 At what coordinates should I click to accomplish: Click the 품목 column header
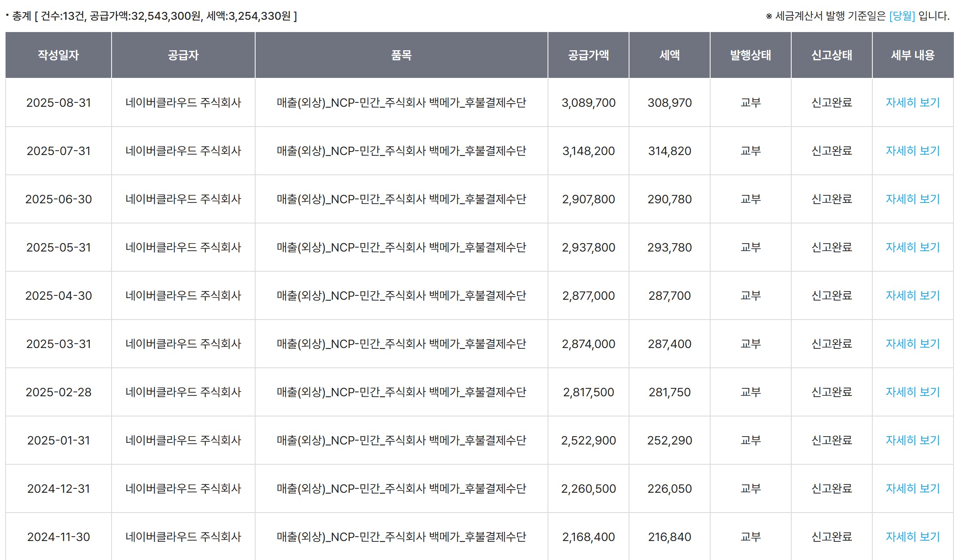click(401, 55)
